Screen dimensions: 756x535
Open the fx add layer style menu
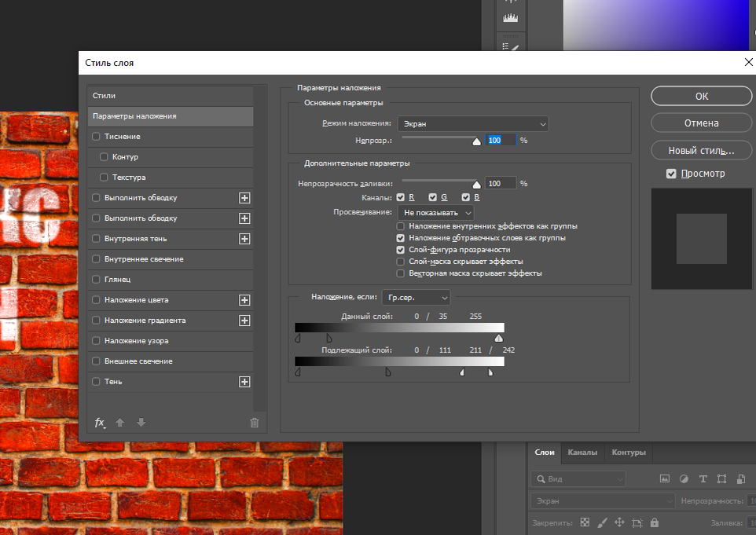tap(99, 423)
